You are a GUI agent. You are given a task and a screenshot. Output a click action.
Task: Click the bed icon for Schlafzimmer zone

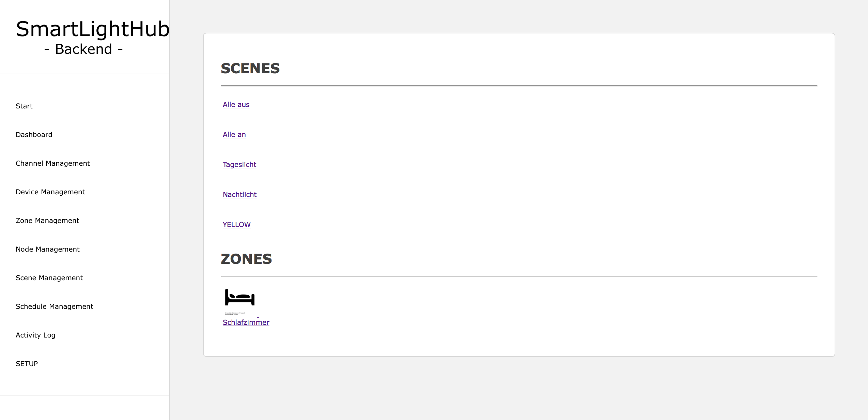pos(240,297)
